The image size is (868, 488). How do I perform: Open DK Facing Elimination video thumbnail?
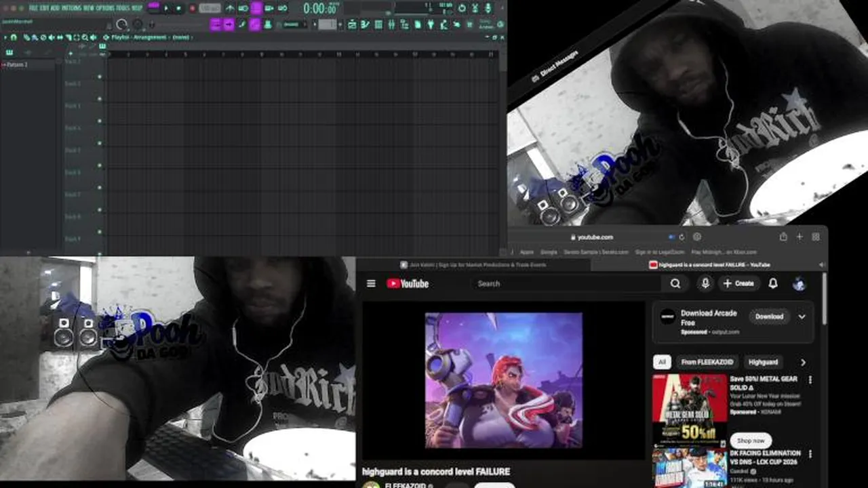[690, 468]
